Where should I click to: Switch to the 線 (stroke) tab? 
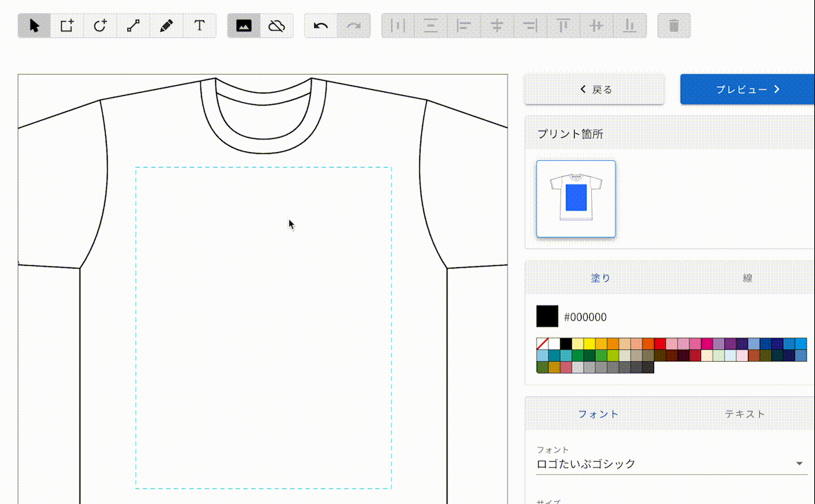pos(748,277)
